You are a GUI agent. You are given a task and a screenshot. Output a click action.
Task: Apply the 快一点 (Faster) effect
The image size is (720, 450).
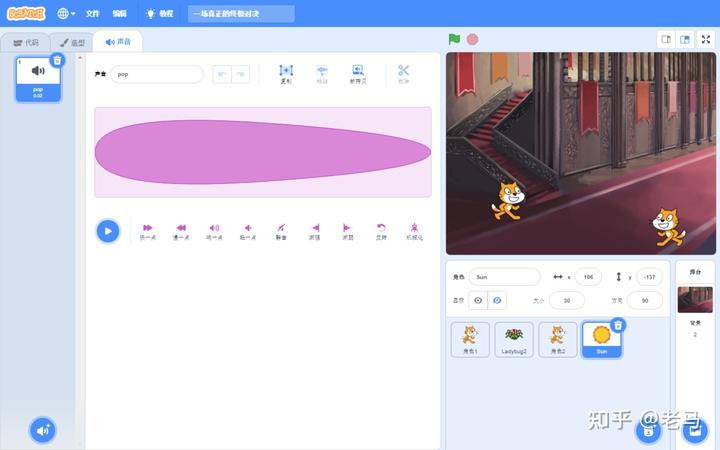tap(147, 232)
